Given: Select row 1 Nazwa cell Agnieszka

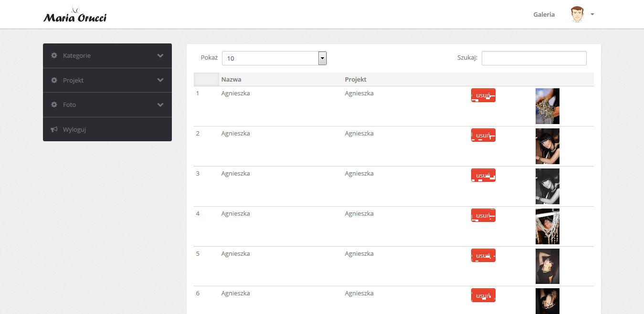Looking at the screenshot, I should [235, 93].
